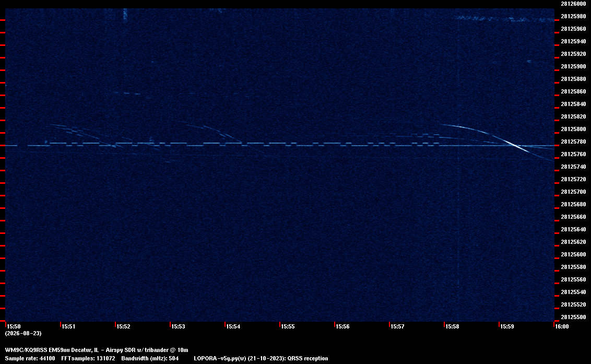591x364 pixels.
Task: Click the 28125920 frequency label
Action: click(573, 54)
